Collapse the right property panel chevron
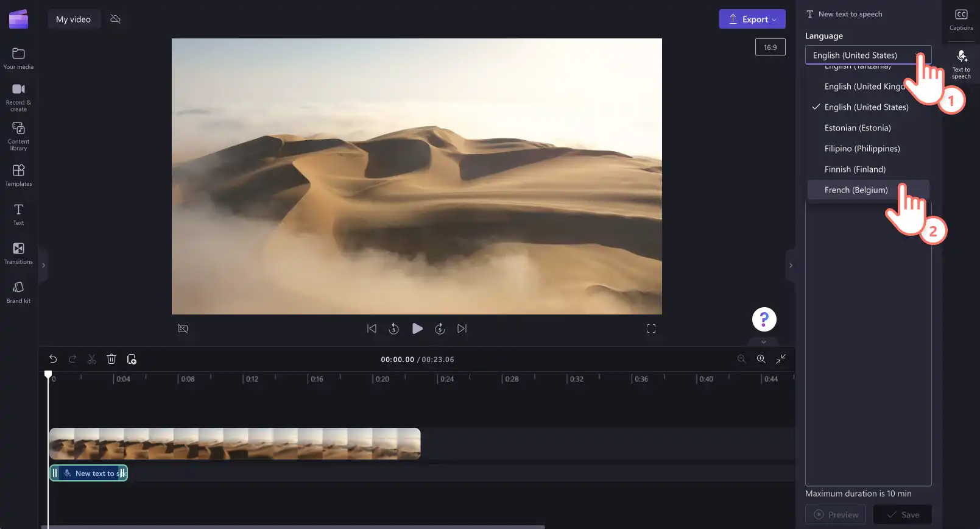 [x=791, y=265]
